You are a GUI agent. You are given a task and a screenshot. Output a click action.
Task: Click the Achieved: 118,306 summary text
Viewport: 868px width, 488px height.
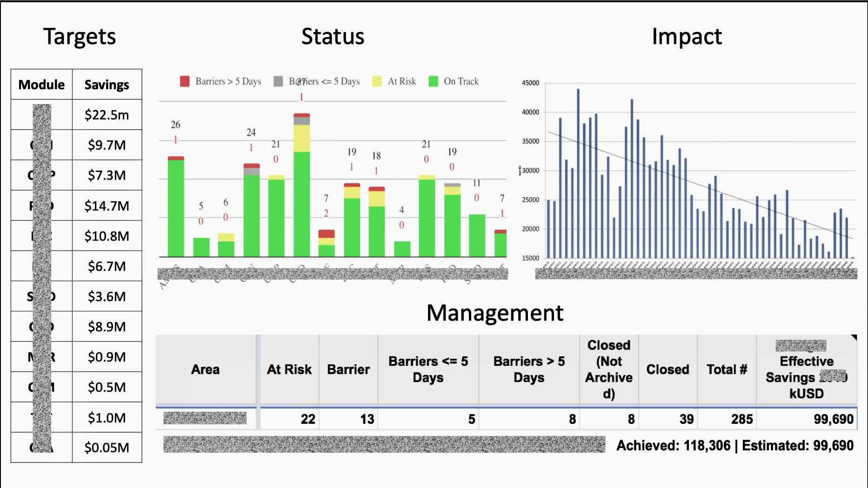coord(673,446)
